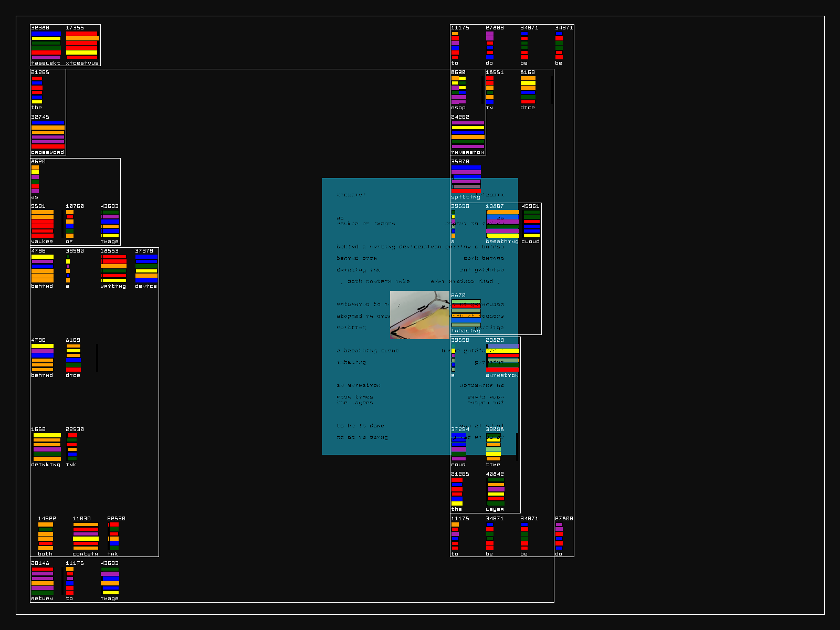
Task: Click the "inhaling" word label
Action: tap(465, 331)
